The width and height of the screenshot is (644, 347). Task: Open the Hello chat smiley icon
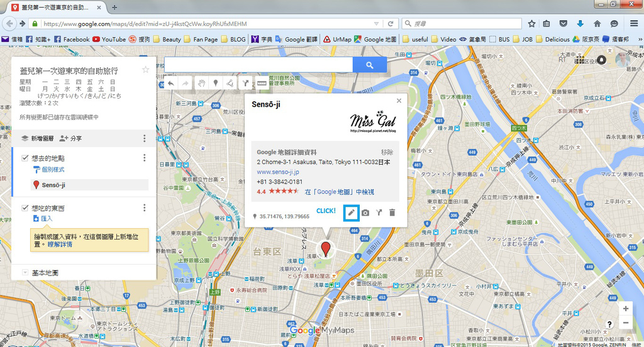pyautogui.click(x=614, y=24)
